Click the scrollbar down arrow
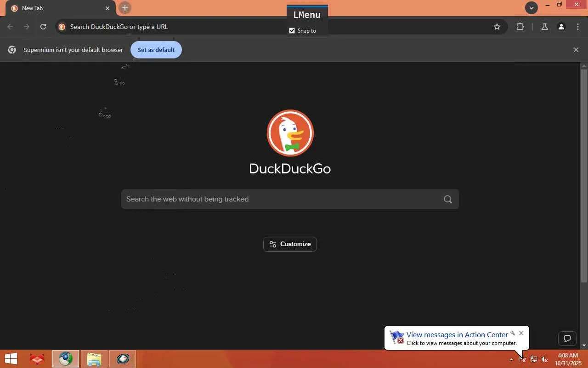 point(584,345)
